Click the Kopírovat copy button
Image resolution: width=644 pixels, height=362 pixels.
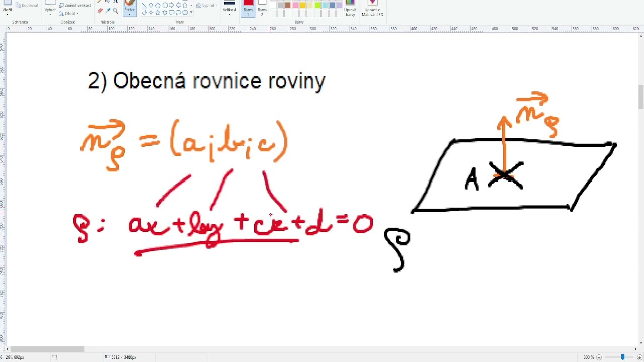[27, 5]
